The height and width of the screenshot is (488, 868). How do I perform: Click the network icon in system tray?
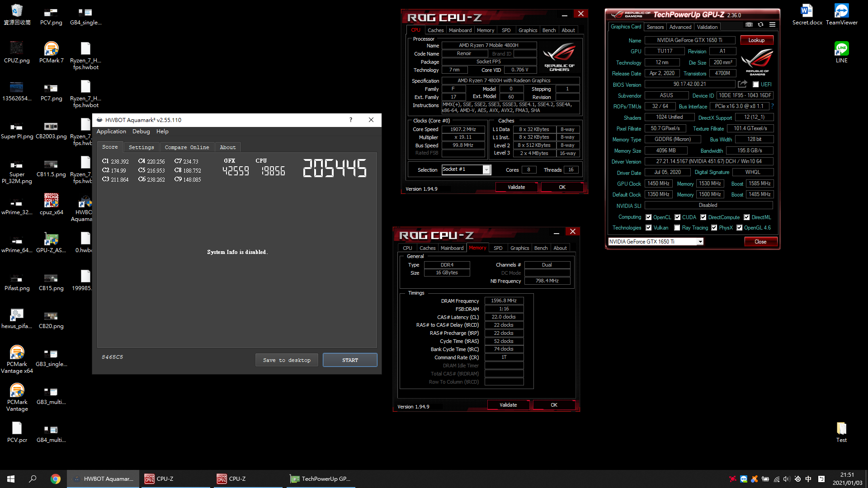point(776,479)
